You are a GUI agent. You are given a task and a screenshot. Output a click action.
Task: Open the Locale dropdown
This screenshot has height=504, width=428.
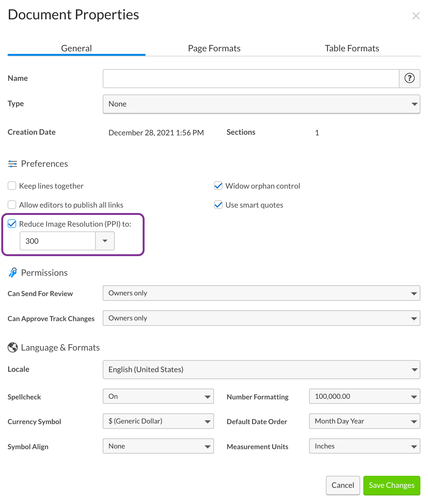tap(261, 370)
